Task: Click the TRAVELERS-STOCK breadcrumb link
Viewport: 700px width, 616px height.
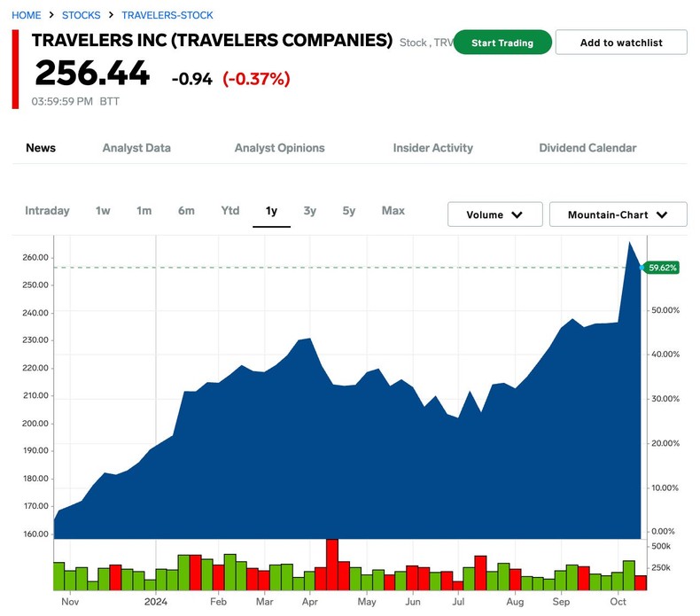Action: [x=167, y=15]
